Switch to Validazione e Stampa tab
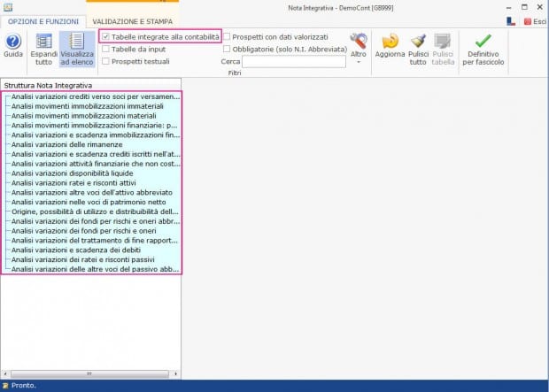This screenshot has width=549, height=392. pyautogui.click(x=132, y=22)
